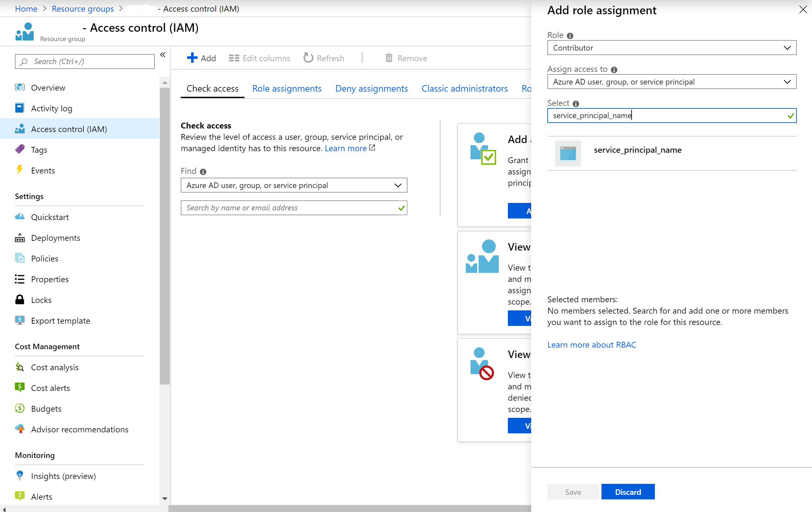Click the Cost analysis icon
The height and width of the screenshot is (512, 812).
19,367
